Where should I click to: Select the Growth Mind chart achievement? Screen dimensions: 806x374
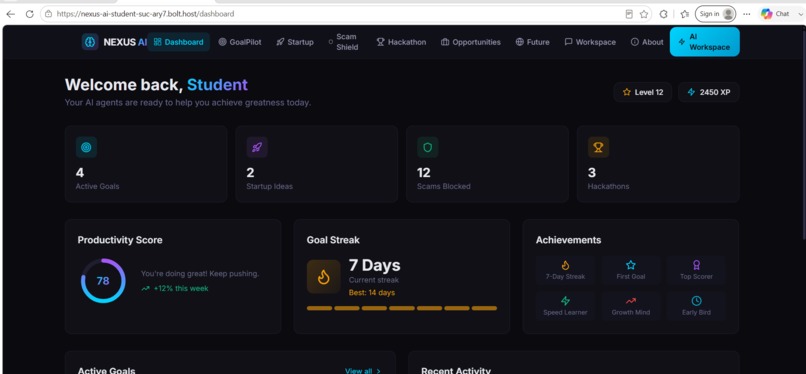point(631,306)
